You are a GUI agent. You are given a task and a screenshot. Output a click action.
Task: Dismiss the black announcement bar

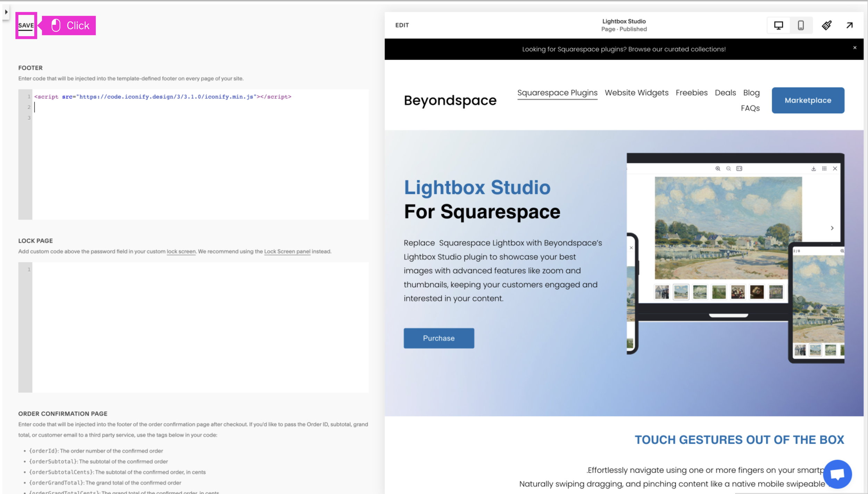855,48
